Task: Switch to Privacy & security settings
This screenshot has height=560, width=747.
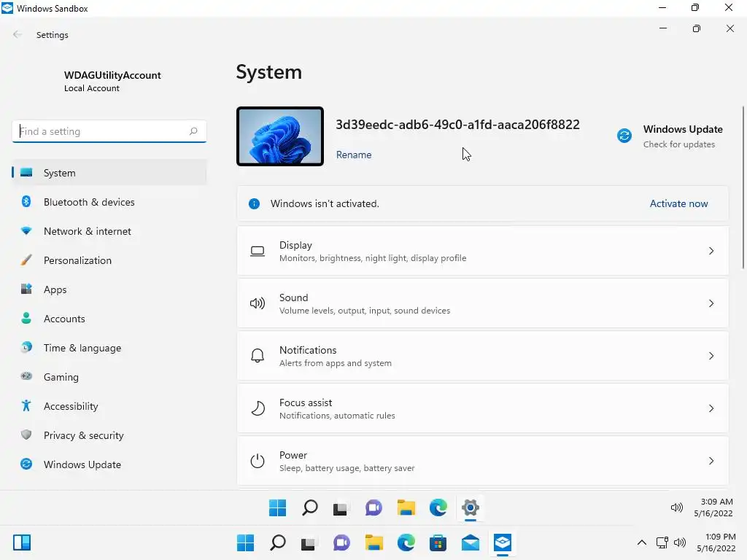Action: click(109, 435)
